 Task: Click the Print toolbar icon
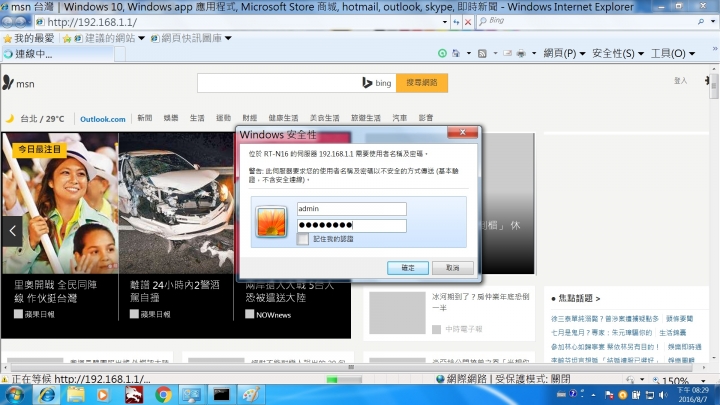(x=521, y=53)
